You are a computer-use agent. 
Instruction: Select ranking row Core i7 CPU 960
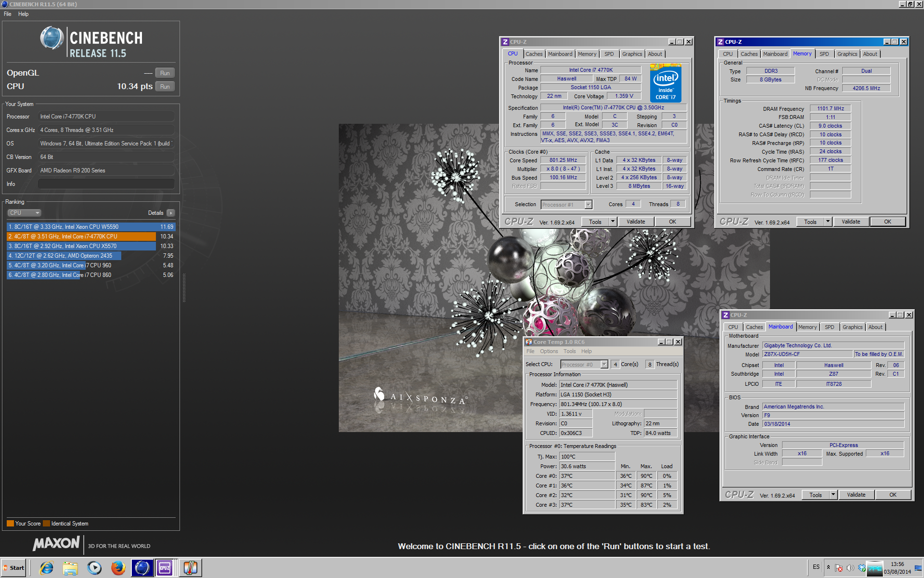pyautogui.click(x=91, y=265)
